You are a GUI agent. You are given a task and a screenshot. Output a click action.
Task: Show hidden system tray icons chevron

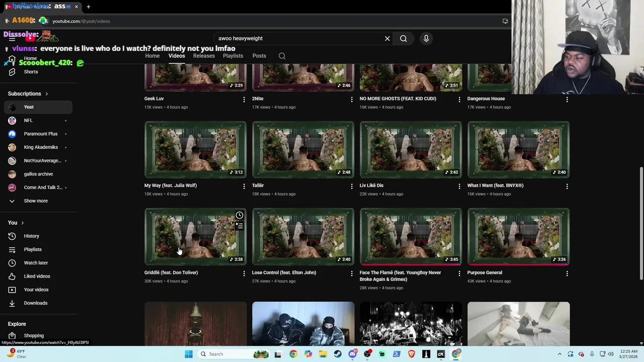(559, 354)
